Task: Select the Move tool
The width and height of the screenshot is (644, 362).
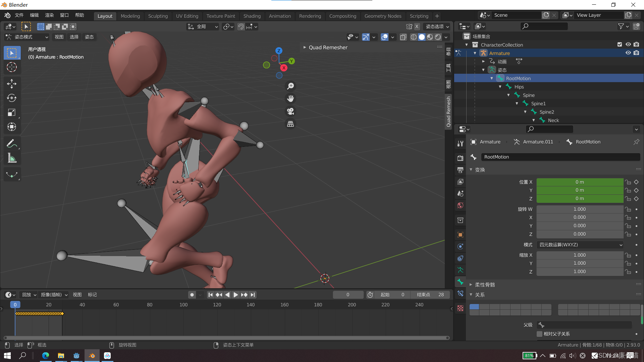Action: point(12,84)
